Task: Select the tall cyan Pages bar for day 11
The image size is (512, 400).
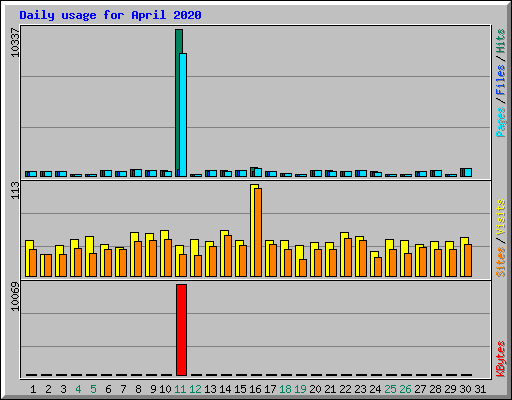Action: click(x=183, y=115)
